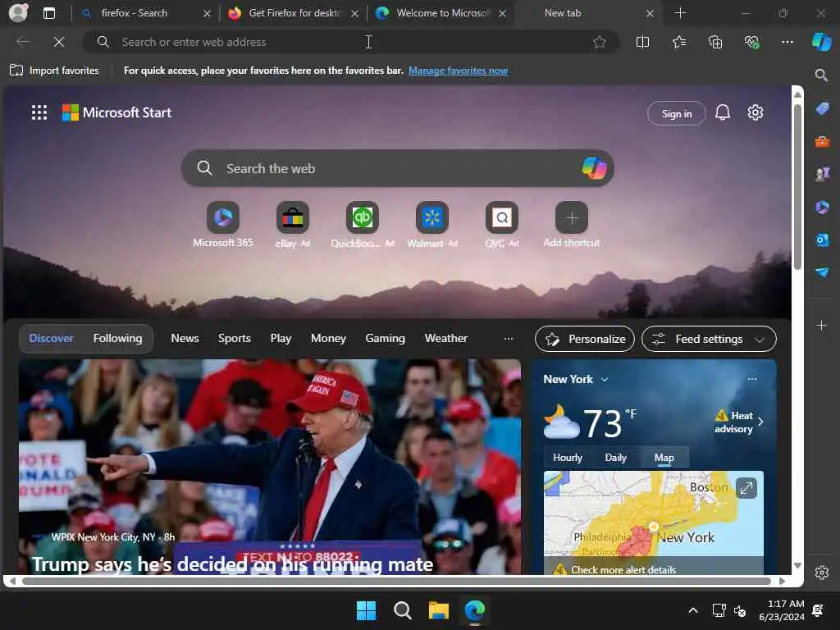Click the horizontal page scrollbar
Viewport: 840px width, 630px height.
(x=396, y=581)
